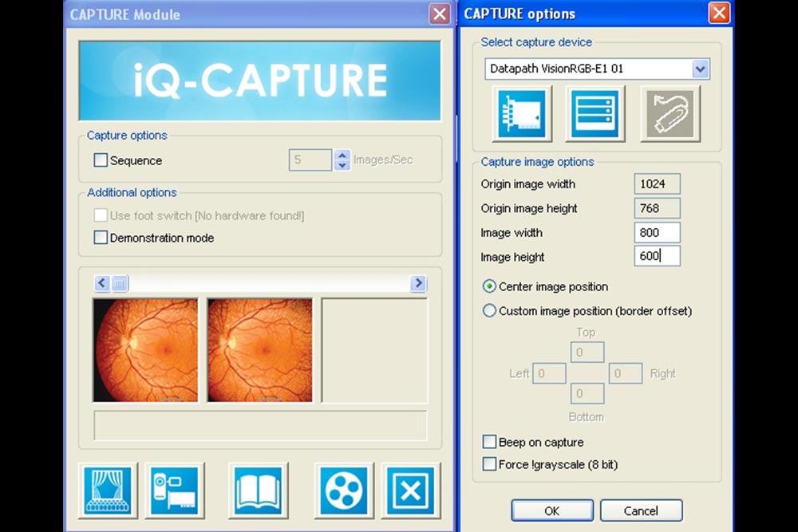
Task: Select the second retina image thumbnail
Action: [260, 350]
